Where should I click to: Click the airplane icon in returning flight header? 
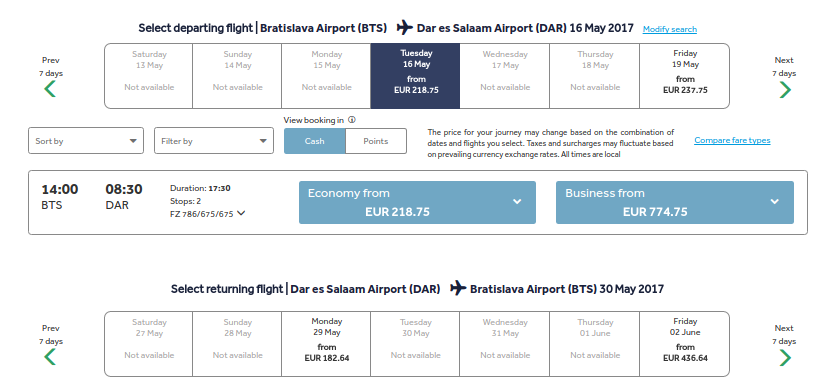pos(458,288)
